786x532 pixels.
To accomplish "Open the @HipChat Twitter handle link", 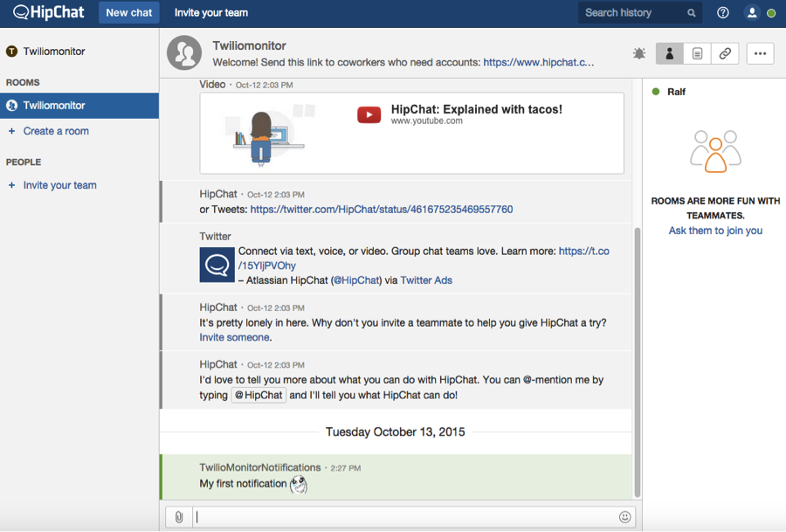I will [x=357, y=280].
